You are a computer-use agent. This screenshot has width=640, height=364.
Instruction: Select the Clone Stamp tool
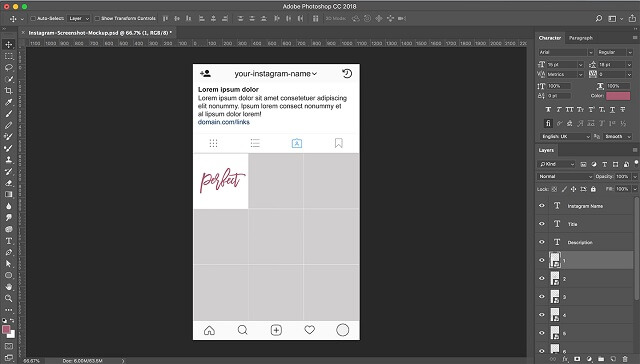point(9,160)
